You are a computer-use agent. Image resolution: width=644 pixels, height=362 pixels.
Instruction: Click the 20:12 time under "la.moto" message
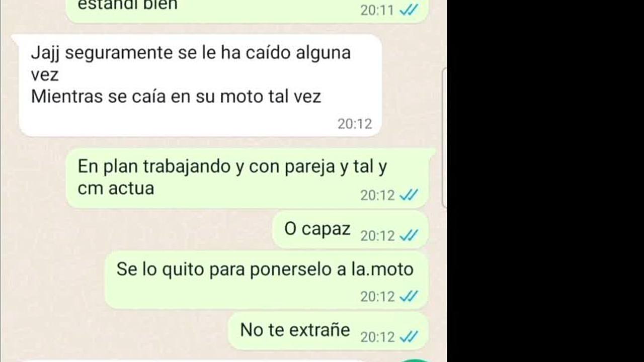coord(377,297)
